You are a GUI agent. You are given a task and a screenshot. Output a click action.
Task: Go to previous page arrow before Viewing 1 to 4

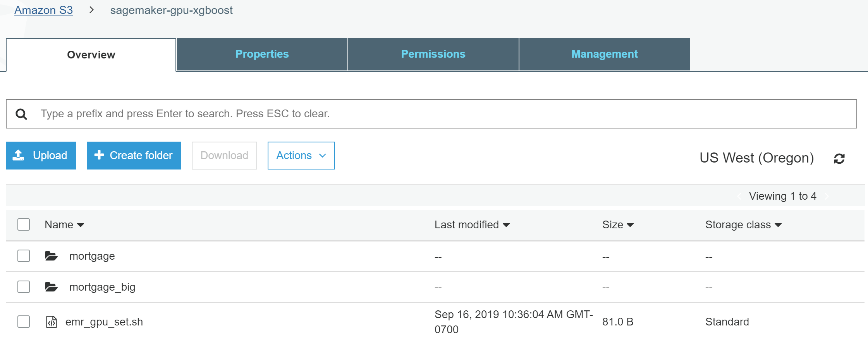pos(739,196)
